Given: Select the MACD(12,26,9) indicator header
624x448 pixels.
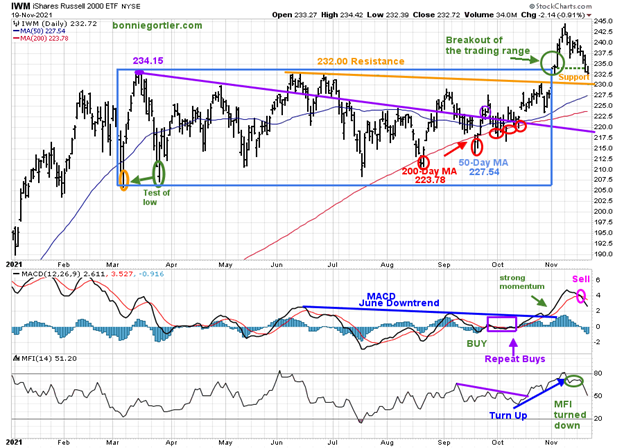Looking at the screenshot, I should point(50,273).
